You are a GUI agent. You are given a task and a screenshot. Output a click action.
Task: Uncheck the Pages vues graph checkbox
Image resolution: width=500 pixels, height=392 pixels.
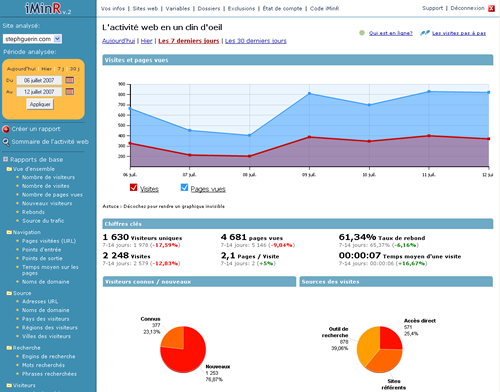[184, 188]
